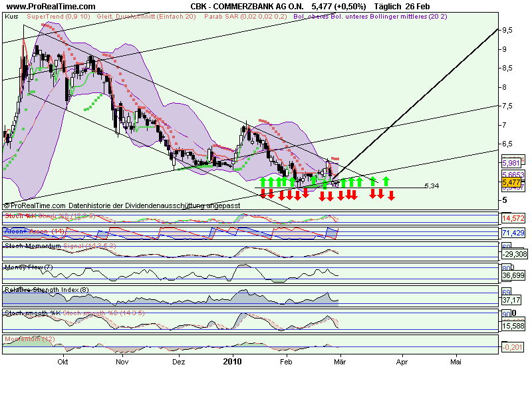Click the 8,5 price axis value
The image size is (532, 399).
pyautogui.click(x=507, y=68)
